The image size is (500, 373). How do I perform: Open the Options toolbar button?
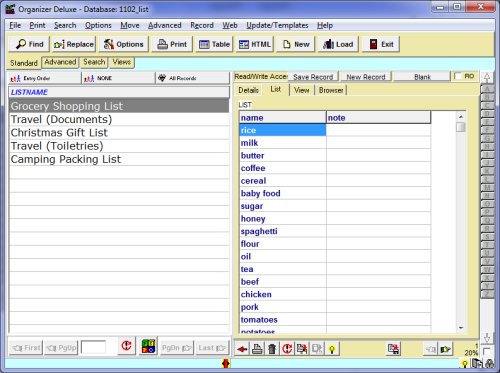click(123, 44)
